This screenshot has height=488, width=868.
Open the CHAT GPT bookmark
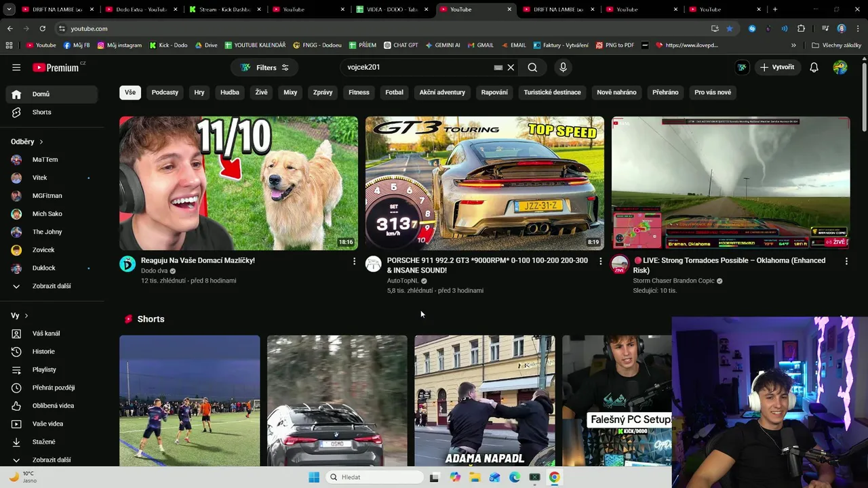coord(401,45)
